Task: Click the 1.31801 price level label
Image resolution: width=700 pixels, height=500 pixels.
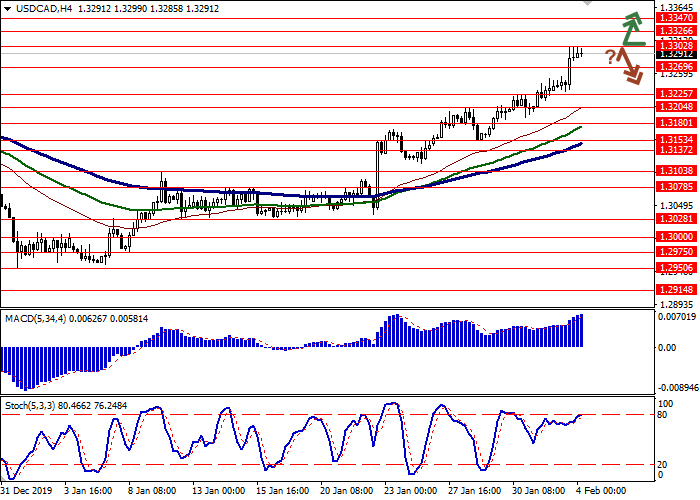Action: 677,122
